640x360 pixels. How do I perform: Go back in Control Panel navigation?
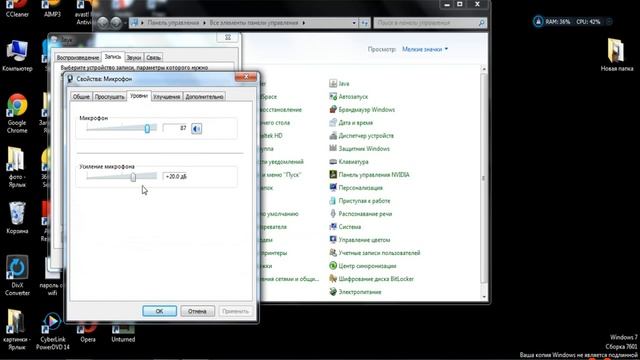click(x=102, y=23)
